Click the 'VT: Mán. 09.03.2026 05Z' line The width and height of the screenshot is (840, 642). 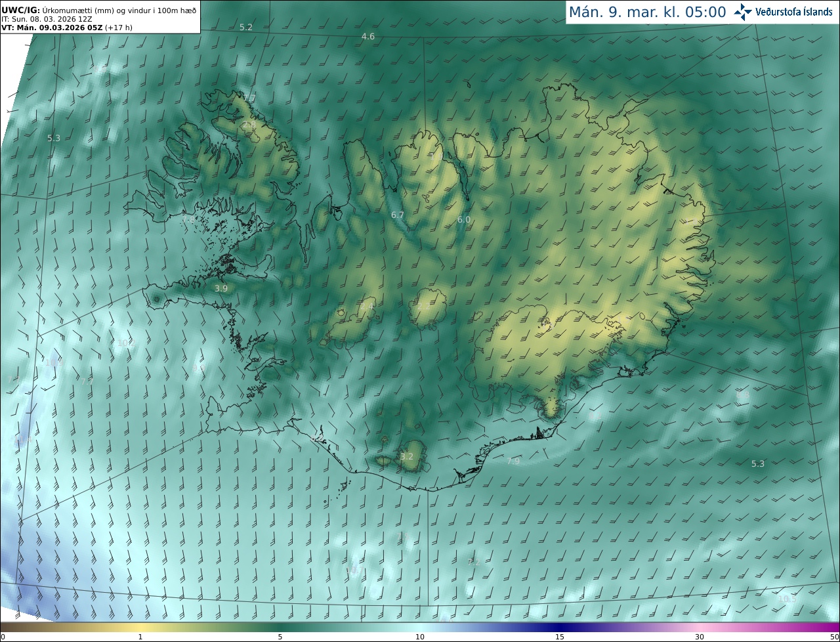[x=66, y=28]
